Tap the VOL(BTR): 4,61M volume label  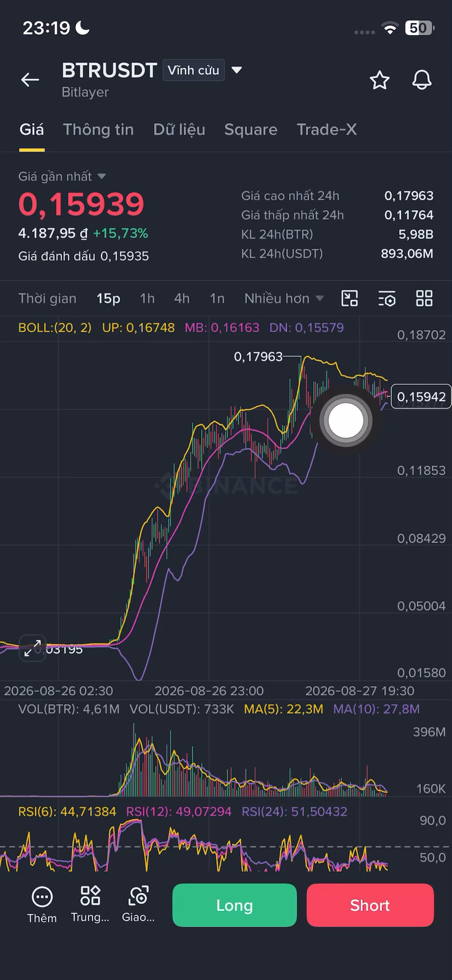pyautogui.click(x=69, y=709)
